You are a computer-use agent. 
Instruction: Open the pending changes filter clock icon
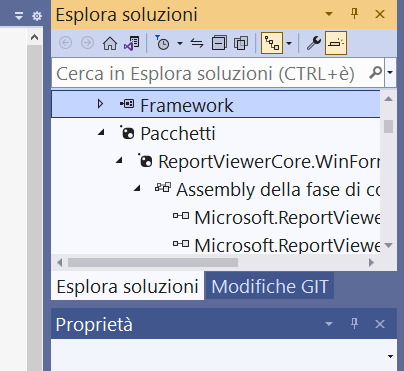click(162, 43)
